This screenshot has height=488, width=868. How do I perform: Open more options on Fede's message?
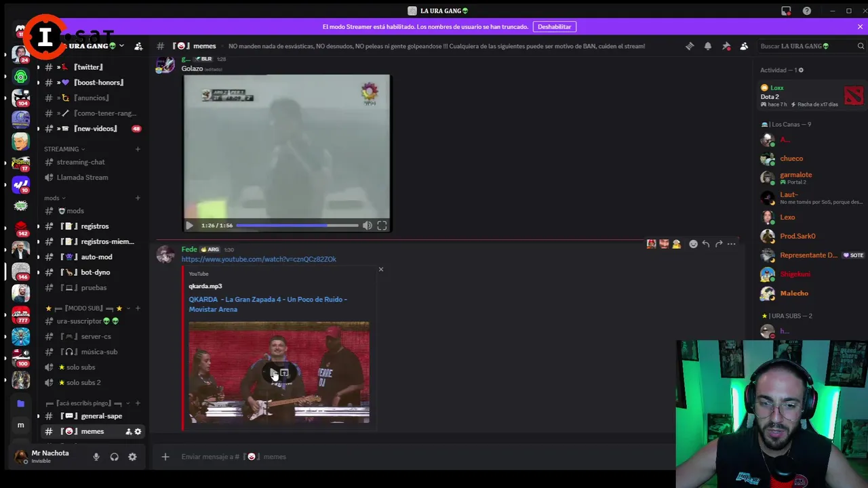coord(732,244)
